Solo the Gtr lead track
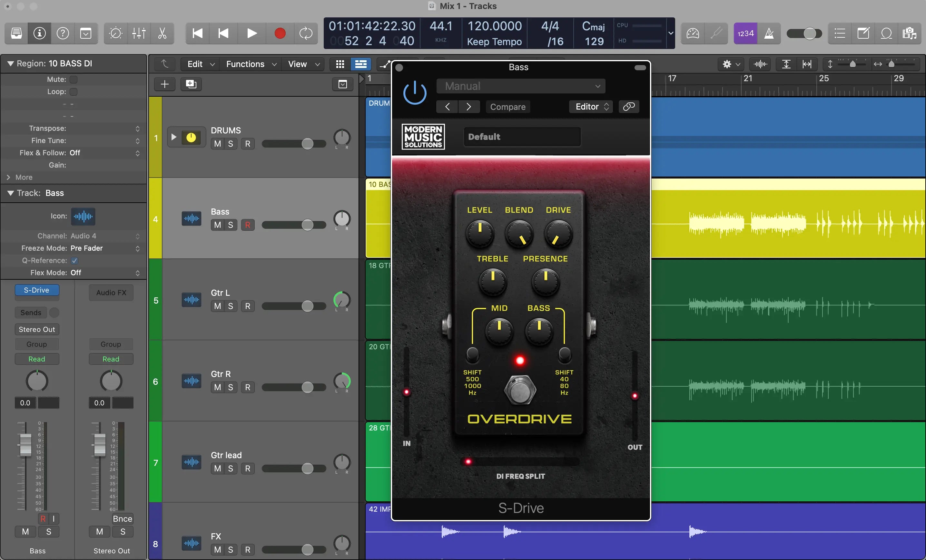The width and height of the screenshot is (926, 560). pyautogui.click(x=231, y=468)
